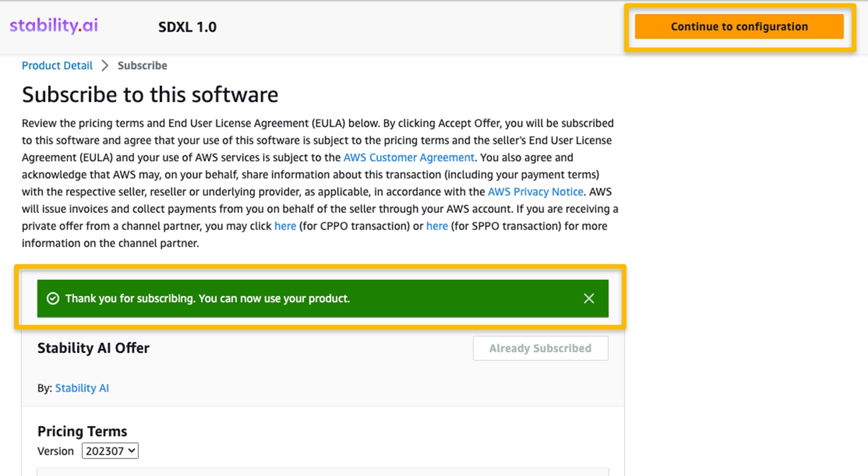Click the thank you subscribing message text
This screenshot has width=868, height=476.
click(x=207, y=298)
